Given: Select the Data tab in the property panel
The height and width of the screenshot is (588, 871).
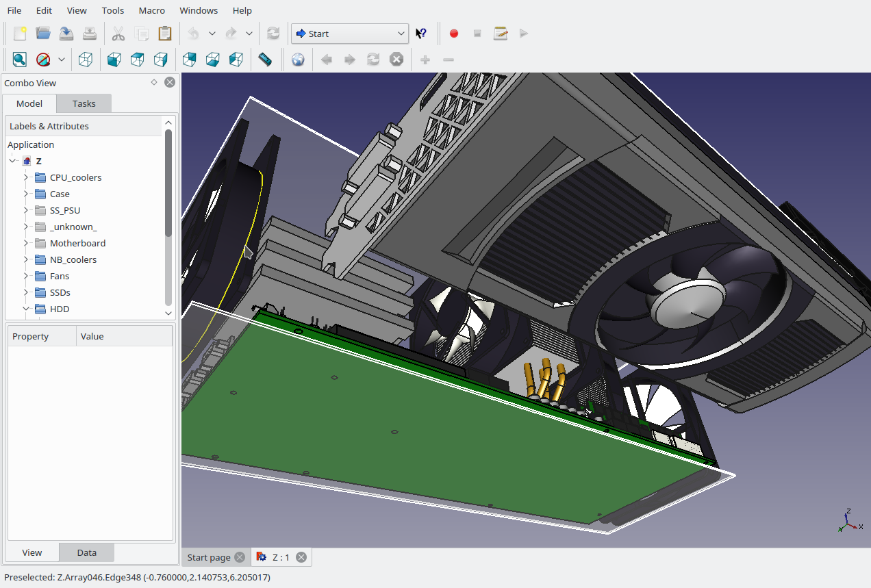Looking at the screenshot, I should pos(86,552).
